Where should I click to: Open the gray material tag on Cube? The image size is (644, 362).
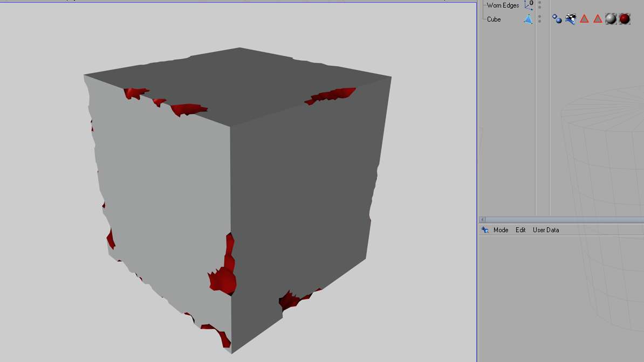click(x=611, y=19)
